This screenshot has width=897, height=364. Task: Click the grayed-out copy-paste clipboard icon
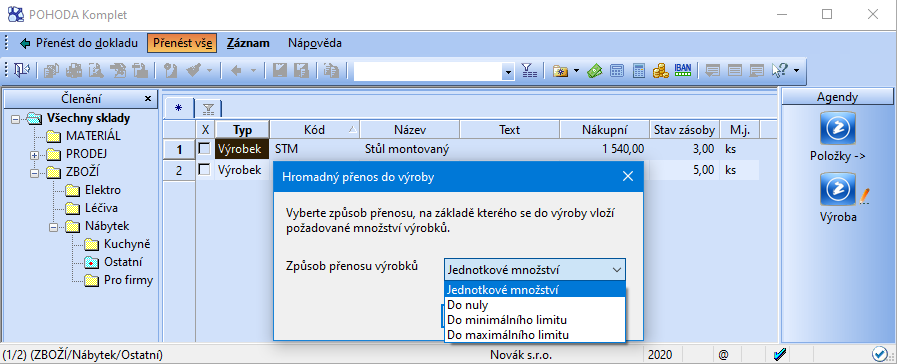tap(331, 70)
